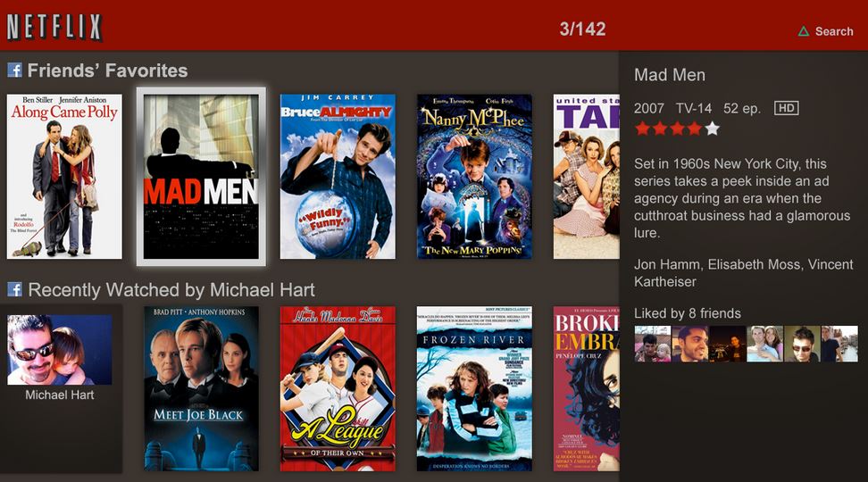The height and width of the screenshot is (482, 868).
Task: Select the Along Came Polly poster
Action: (64, 177)
